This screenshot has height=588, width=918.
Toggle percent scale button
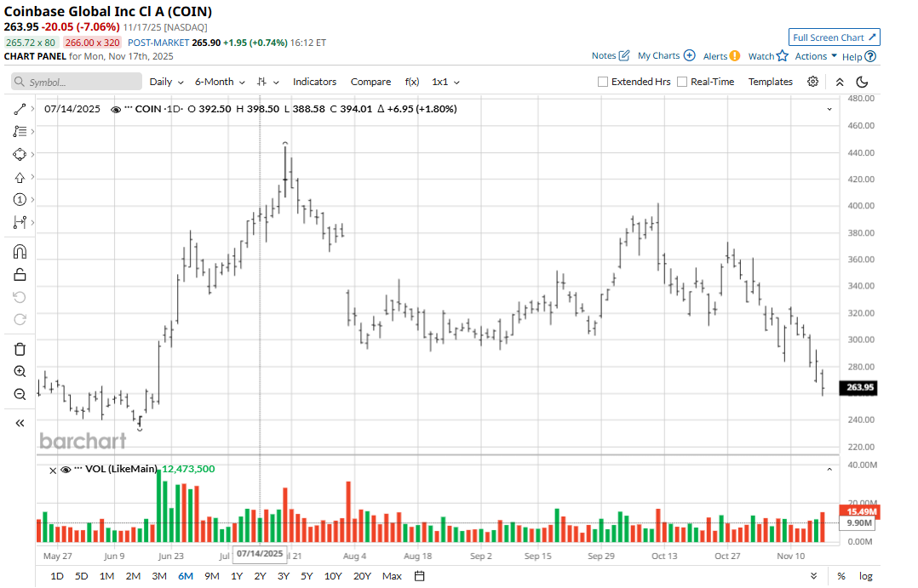pos(841,576)
